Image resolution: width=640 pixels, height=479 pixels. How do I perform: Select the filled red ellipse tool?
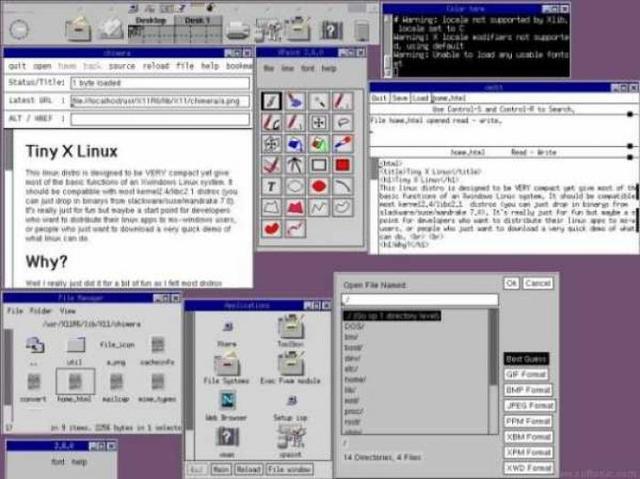click(318, 186)
